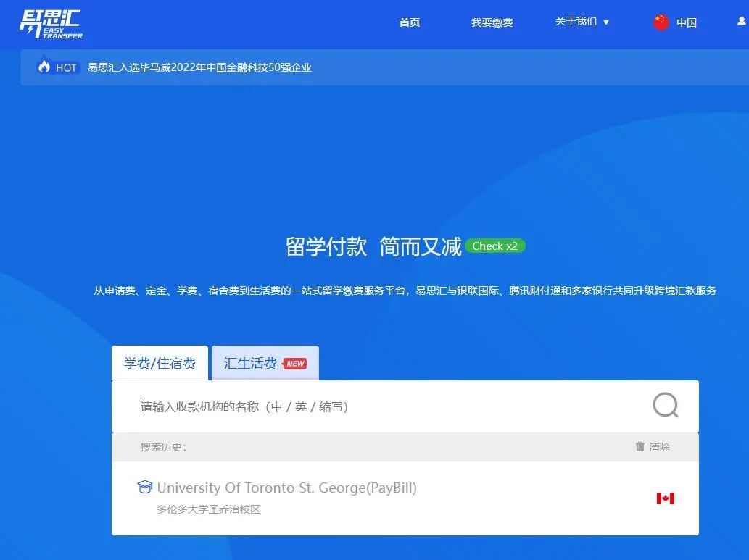Click the red NEW badge
Viewport: 749px width, 560px height.
point(294,364)
